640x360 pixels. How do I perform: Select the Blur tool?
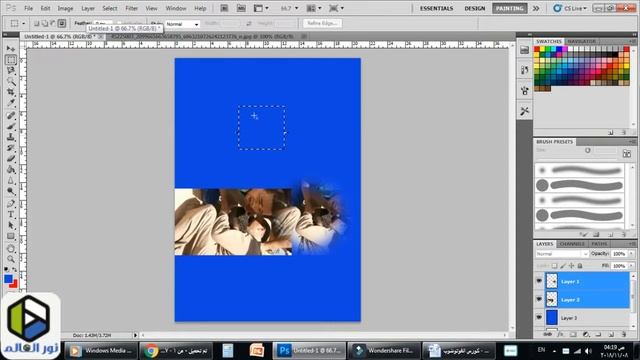(x=11, y=180)
